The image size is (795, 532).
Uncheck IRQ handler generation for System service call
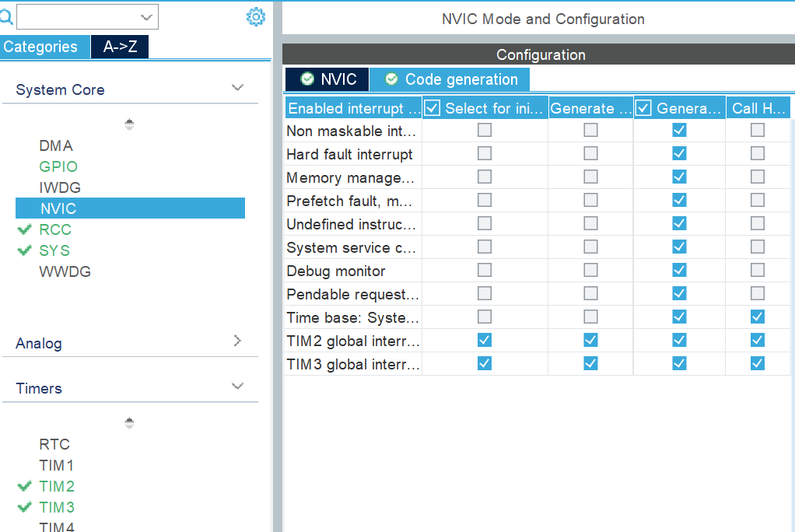point(679,247)
